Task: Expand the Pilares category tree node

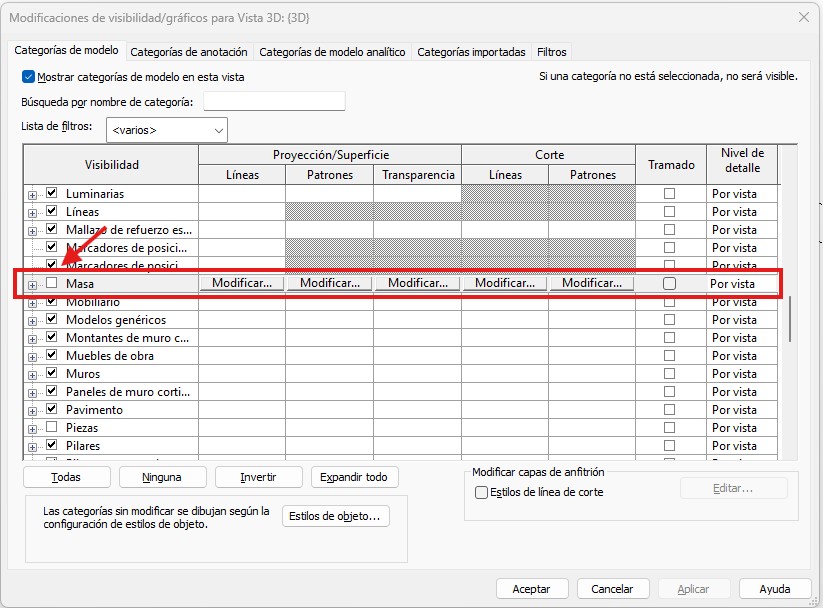Action: tap(33, 446)
